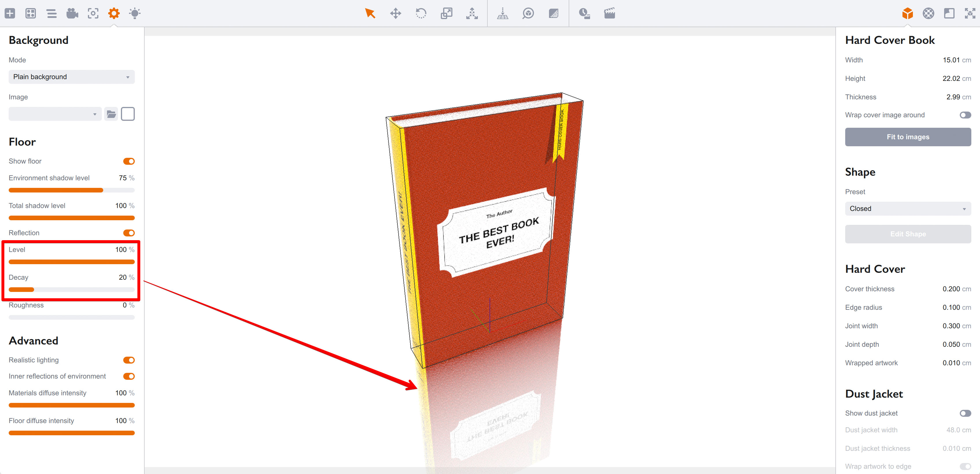Activate the Rotate tool

(421, 13)
